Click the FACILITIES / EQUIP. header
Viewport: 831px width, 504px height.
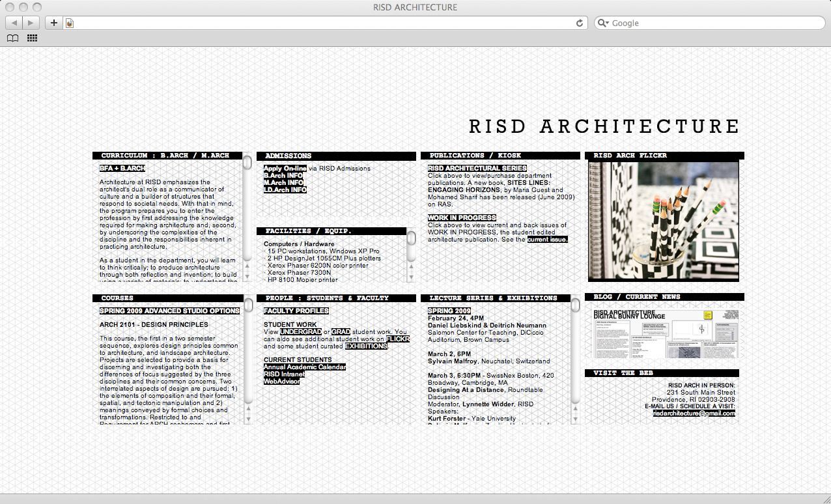(331, 231)
